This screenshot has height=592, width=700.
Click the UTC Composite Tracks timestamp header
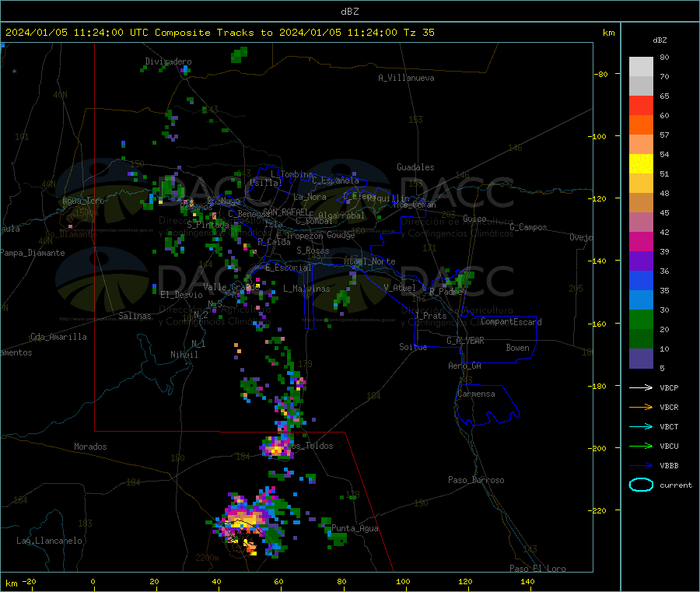point(219,33)
